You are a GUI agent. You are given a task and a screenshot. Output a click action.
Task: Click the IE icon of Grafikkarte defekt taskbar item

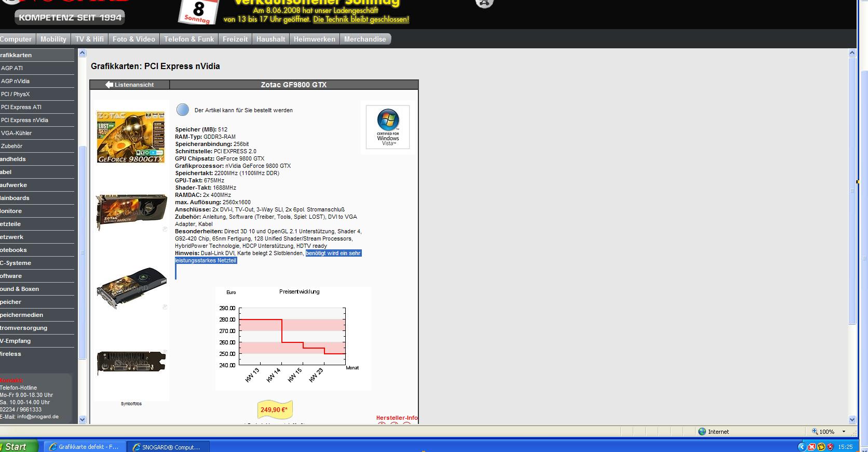[x=53, y=447]
